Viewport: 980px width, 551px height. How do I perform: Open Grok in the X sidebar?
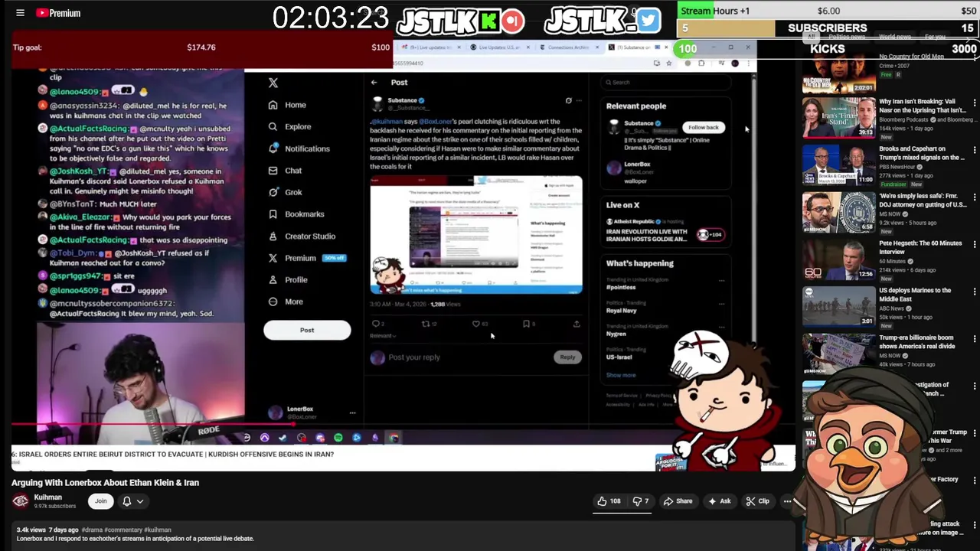pos(285,192)
